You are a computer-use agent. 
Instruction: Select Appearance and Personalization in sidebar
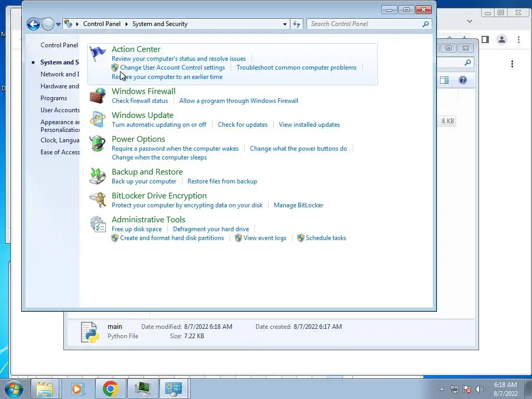(x=60, y=126)
